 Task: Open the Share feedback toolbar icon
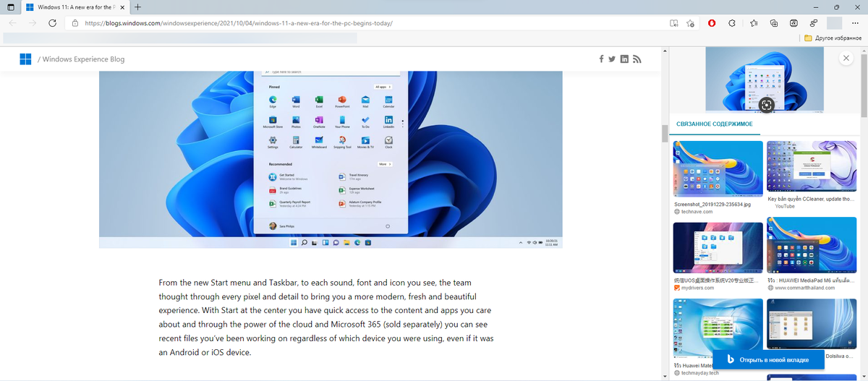[x=814, y=23]
